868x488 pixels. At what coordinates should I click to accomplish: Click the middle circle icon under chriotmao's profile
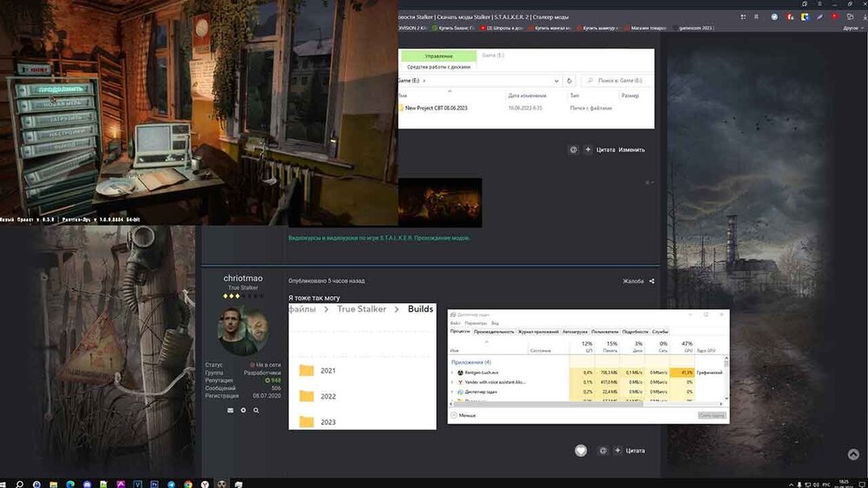(243, 410)
